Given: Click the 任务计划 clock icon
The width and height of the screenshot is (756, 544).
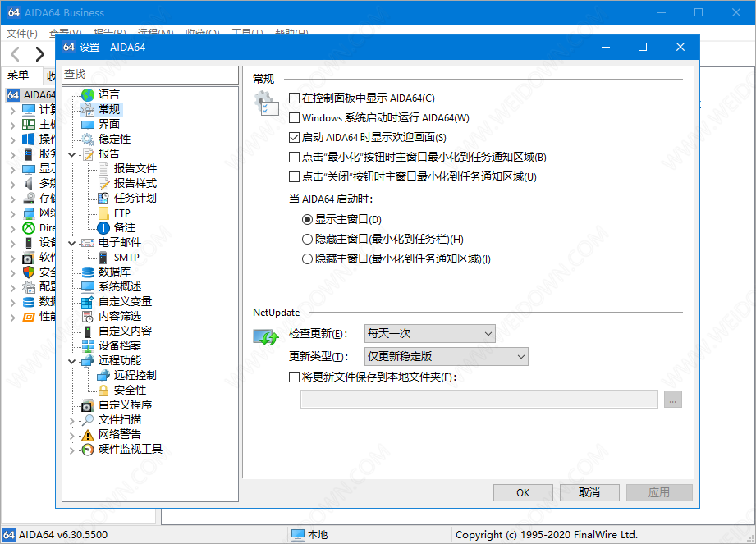Looking at the screenshot, I should click(x=103, y=199).
